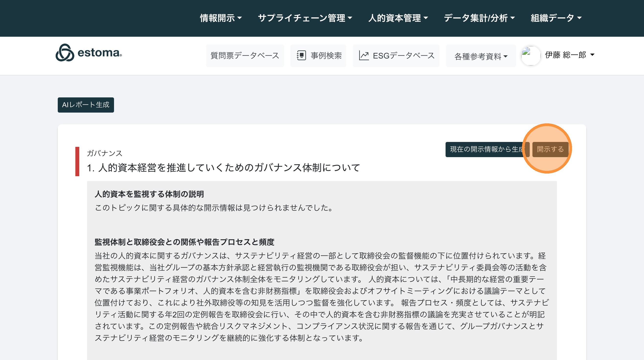Expand the サプライチェーン管理 menu
This screenshot has width=644, height=360.
pos(305,18)
